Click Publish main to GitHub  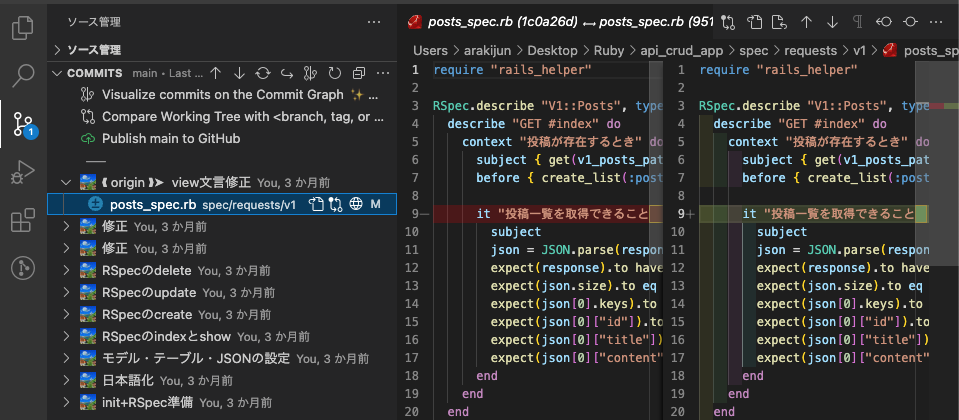tap(160, 138)
